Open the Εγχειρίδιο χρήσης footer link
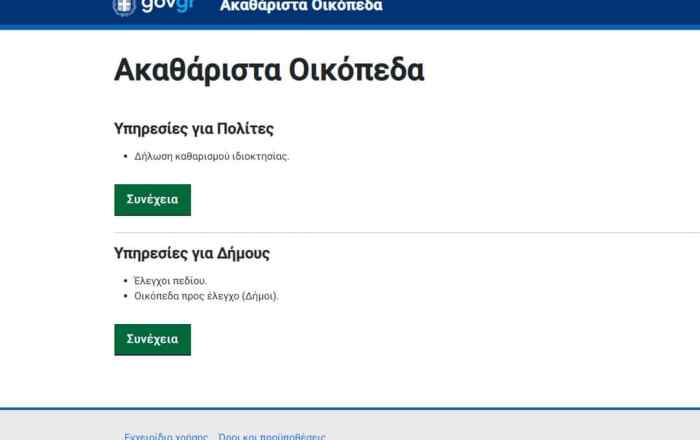The width and height of the screenshot is (700, 440). click(x=165, y=436)
